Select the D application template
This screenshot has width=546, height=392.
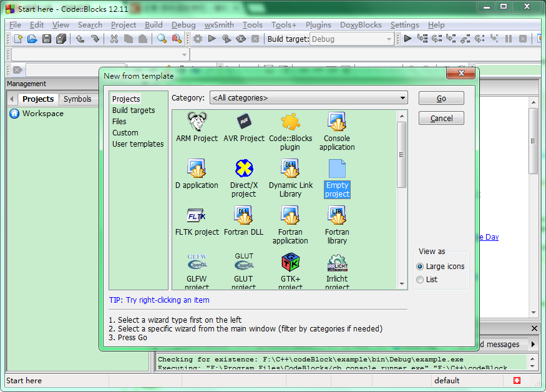(x=197, y=174)
